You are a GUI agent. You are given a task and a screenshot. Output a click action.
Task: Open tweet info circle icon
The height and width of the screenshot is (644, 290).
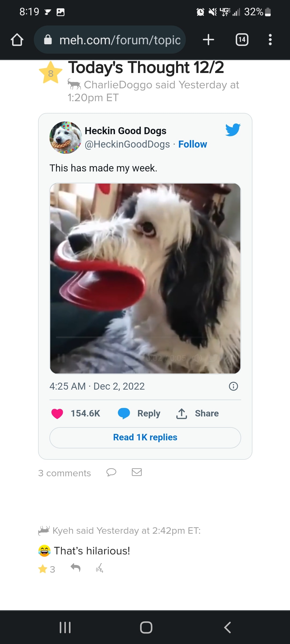click(x=233, y=386)
